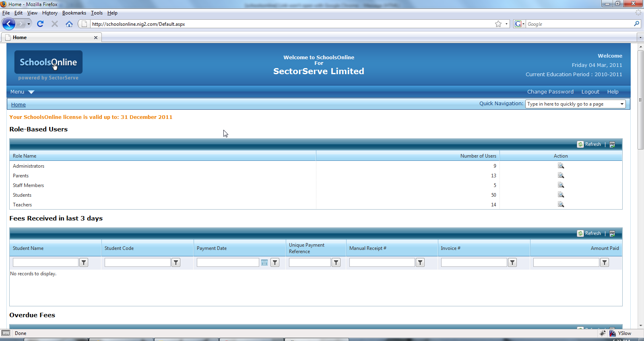Open the back/forward history dropdown arrow
Viewport: 644px width, 341px height.
click(29, 24)
